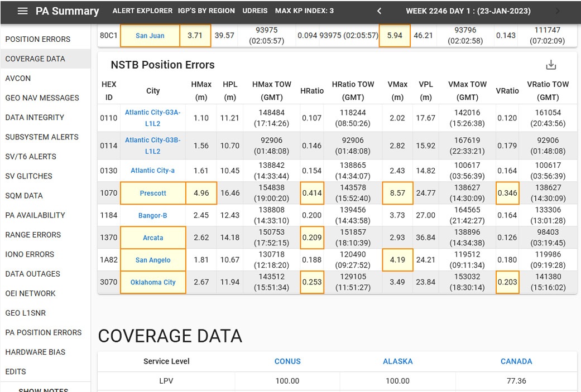Open Oklahoma City station link

[153, 282]
